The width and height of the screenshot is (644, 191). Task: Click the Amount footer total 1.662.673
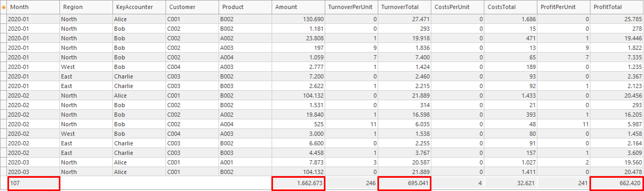[298, 183]
